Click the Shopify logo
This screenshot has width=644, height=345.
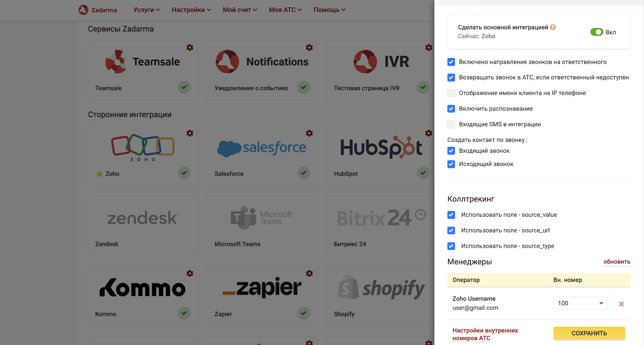(x=381, y=288)
